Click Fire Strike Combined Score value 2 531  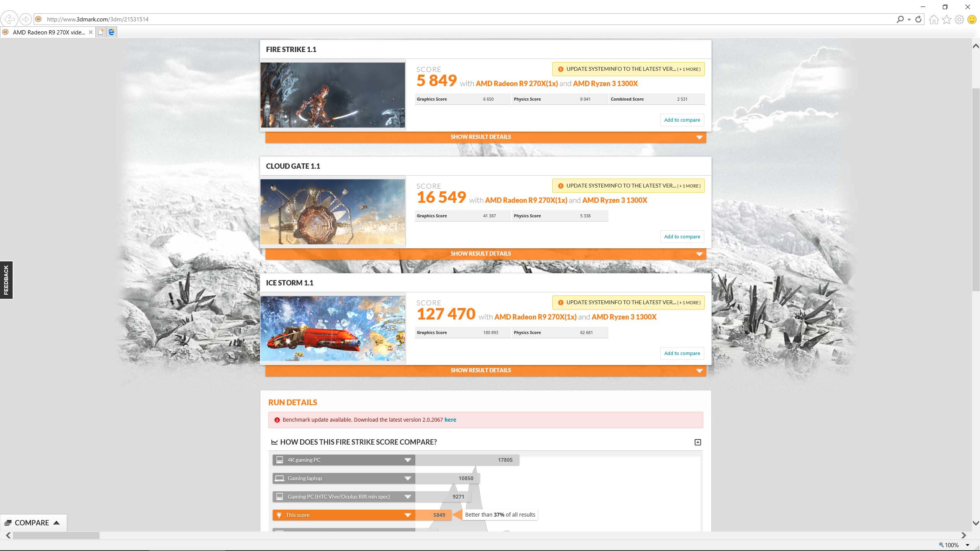682,99
